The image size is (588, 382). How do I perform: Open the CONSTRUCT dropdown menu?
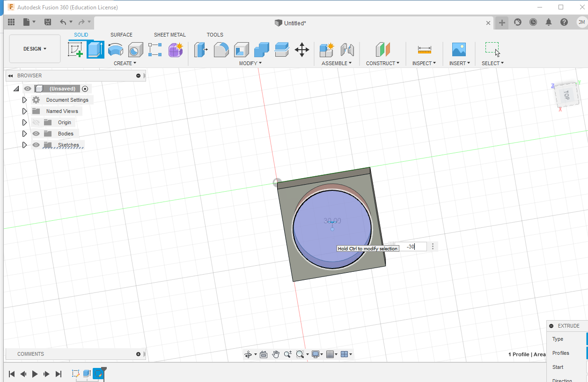382,63
